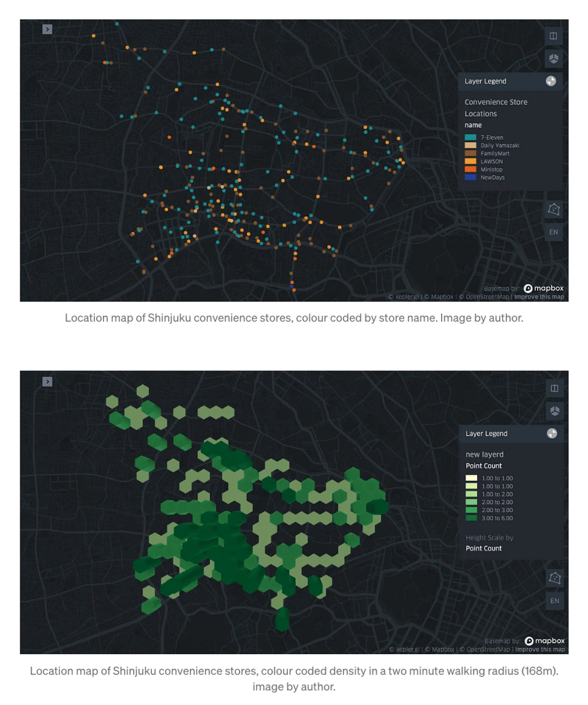Hide the Convenience Store Locations legend panel
This screenshot has height=705, width=588.
[551, 81]
